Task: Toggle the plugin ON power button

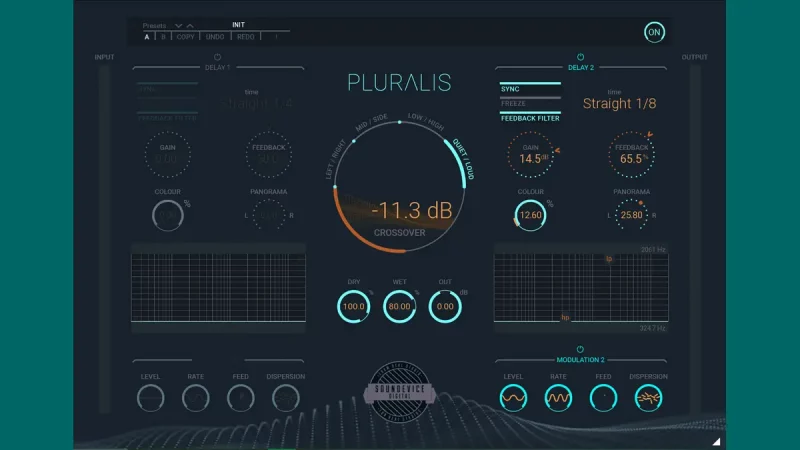Action: (654, 32)
